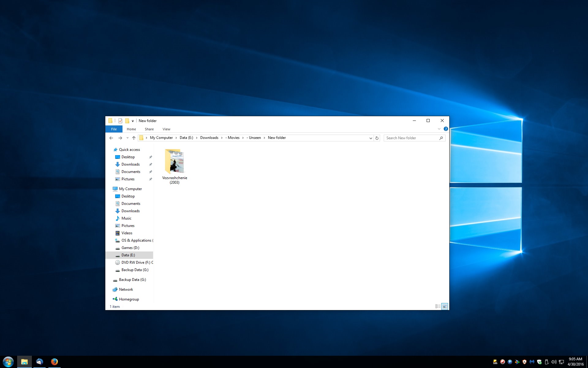Click the Back navigation arrow

[x=111, y=138]
